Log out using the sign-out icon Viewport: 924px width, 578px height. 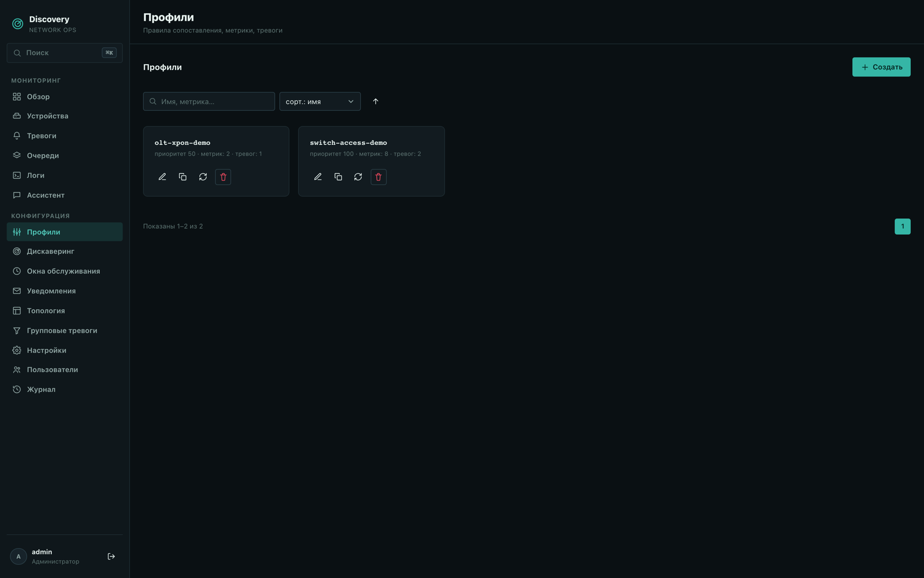point(111,556)
